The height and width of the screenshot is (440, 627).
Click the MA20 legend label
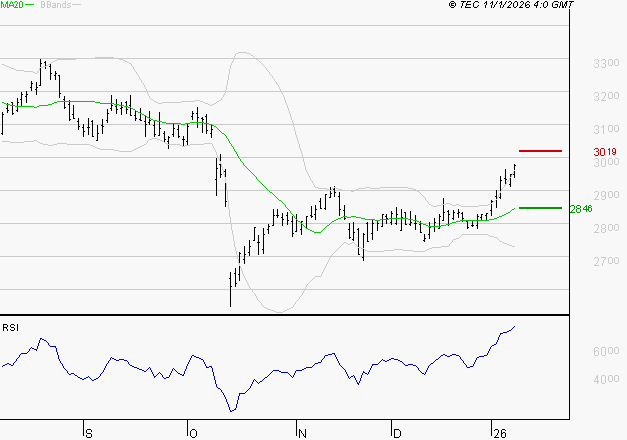[x=12, y=5]
